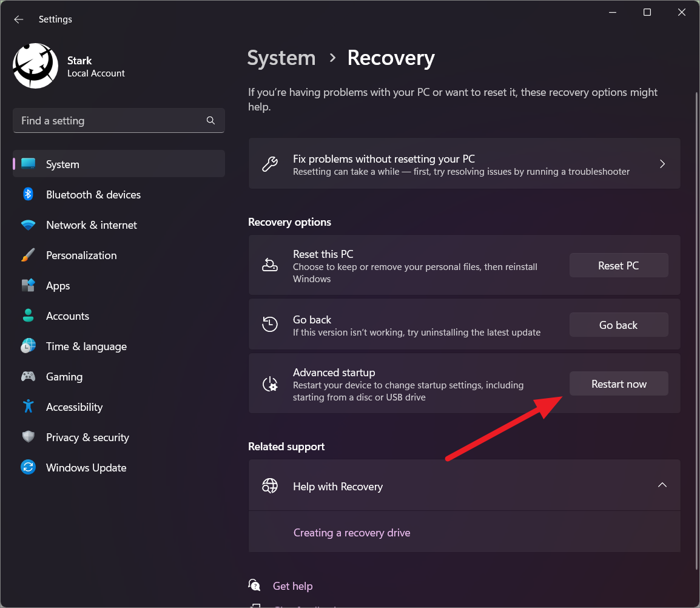Collapse the Help with Recovery section

click(x=662, y=485)
